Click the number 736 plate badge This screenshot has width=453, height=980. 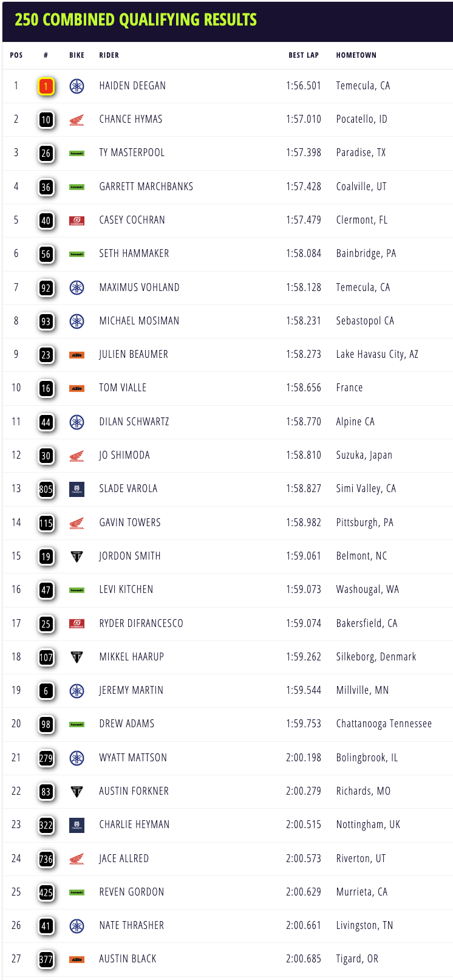pos(46,859)
